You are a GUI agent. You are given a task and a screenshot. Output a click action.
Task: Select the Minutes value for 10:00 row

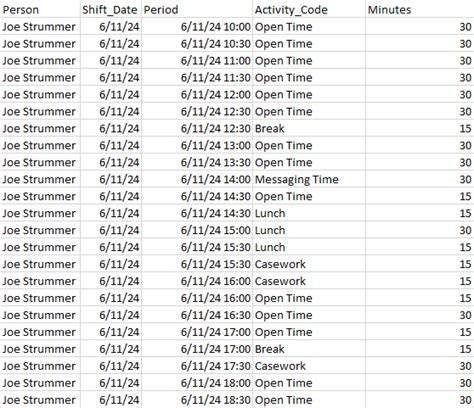coord(420,27)
